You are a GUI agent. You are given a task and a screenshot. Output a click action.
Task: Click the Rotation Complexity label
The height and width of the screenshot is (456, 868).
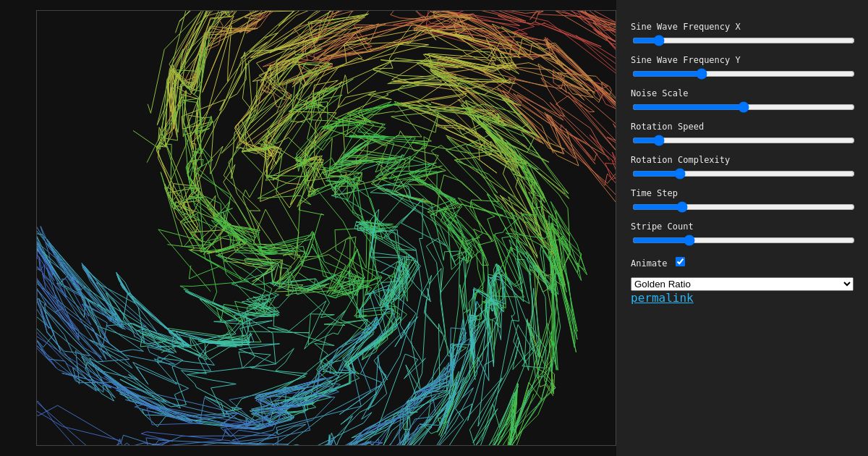coord(680,160)
